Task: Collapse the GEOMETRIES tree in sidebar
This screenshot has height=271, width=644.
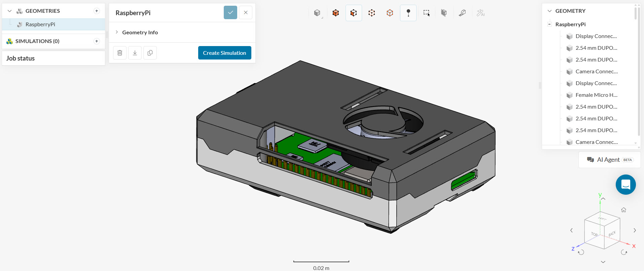Action: [x=9, y=11]
